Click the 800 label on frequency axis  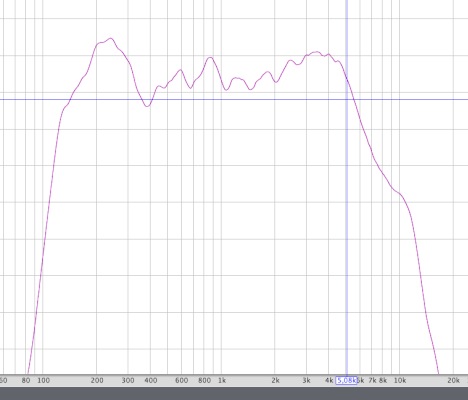[204, 380]
